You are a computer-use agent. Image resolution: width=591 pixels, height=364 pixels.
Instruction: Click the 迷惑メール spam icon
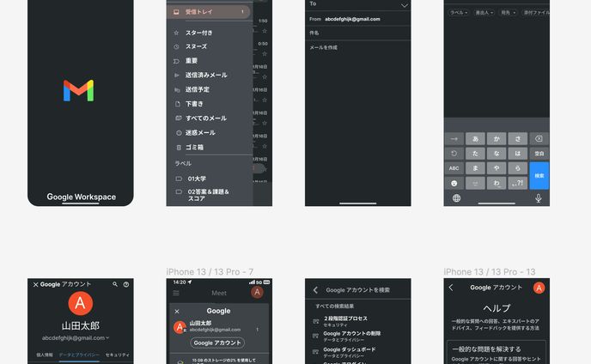pos(177,132)
